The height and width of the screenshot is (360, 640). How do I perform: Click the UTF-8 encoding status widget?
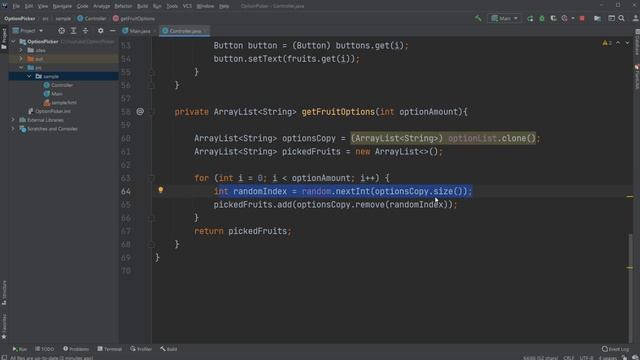(587, 358)
